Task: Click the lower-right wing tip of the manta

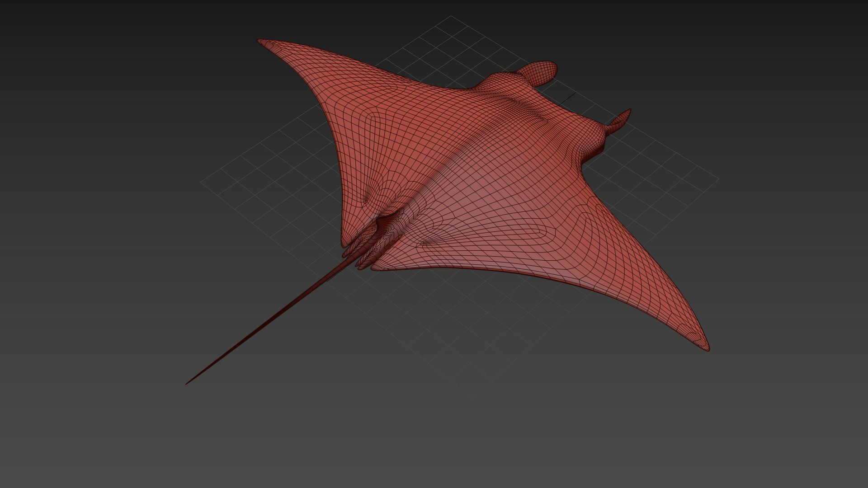Action: (706, 348)
